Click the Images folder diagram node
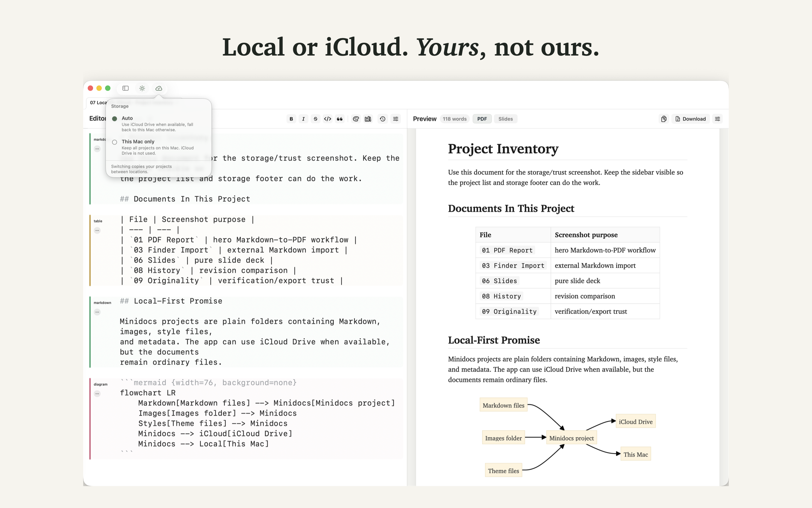812x508 pixels. 503,438
